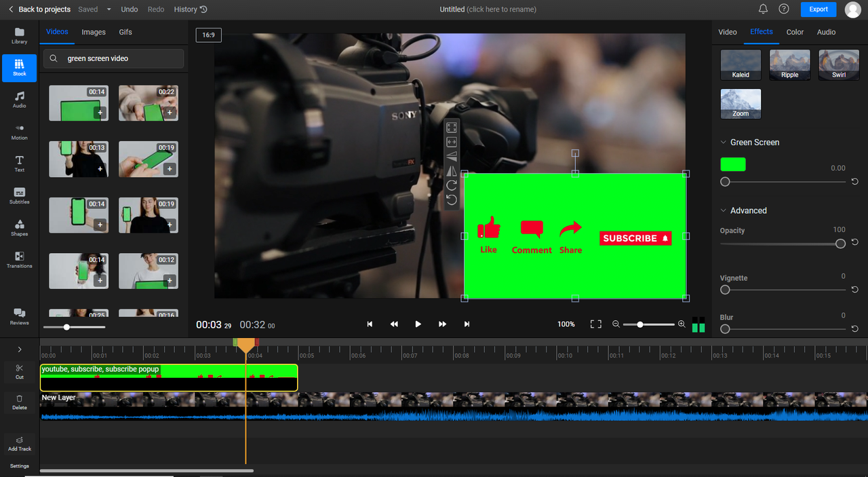Open the Audio sidebar section
The height and width of the screenshot is (477, 868).
19,99
